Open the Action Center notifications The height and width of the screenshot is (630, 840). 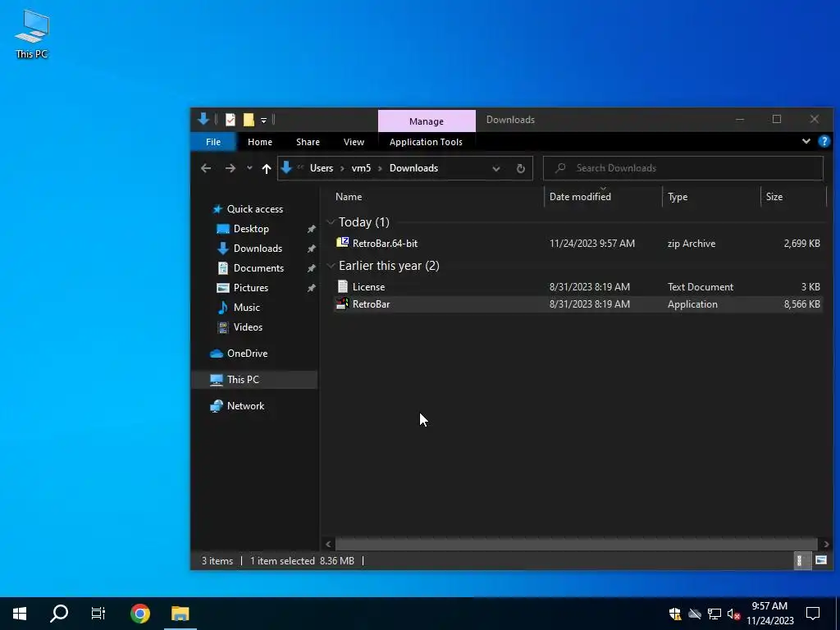point(813,614)
